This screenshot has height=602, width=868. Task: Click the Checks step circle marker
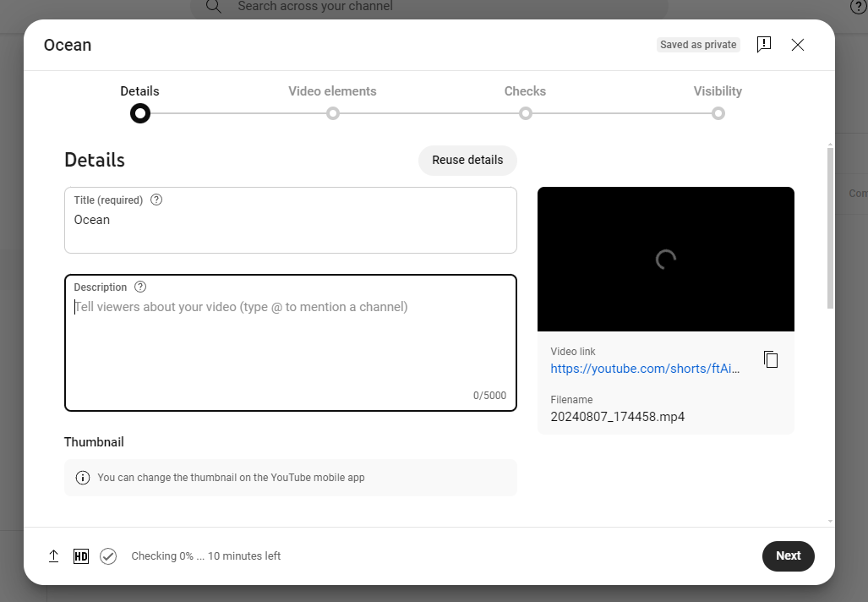coord(526,113)
